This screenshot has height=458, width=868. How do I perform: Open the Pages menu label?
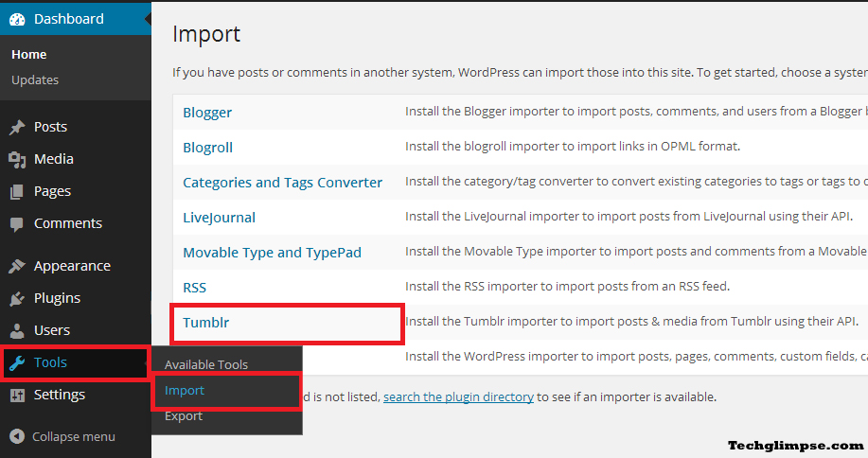point(53,191)
